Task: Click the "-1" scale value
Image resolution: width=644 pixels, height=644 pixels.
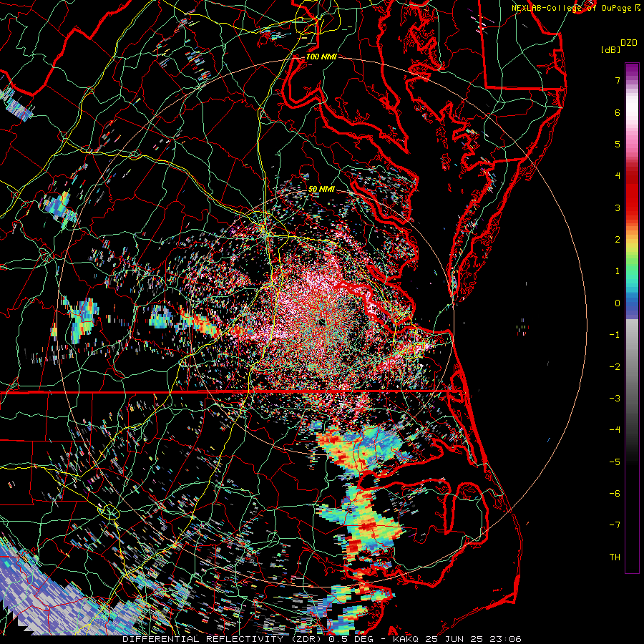Action: tap(615, 335)
